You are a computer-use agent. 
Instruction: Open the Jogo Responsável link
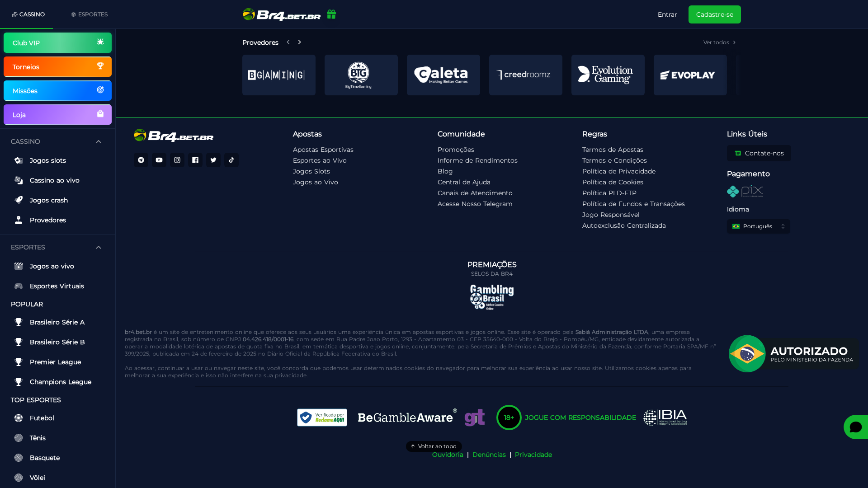pyautogui.click(x=611, y=215)
